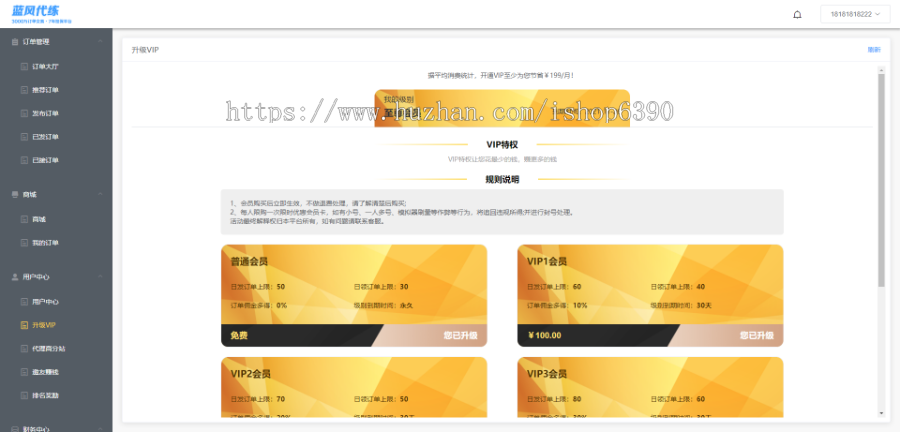Select the VIP3会员 card title
Screen dimensions: 900x432
click(546, 374)
